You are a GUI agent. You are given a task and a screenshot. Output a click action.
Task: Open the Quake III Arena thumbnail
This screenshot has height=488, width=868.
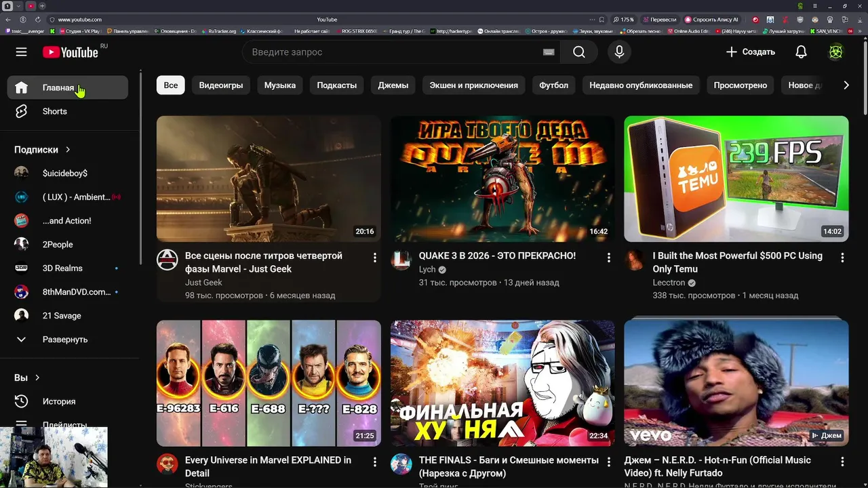point(502,179)
